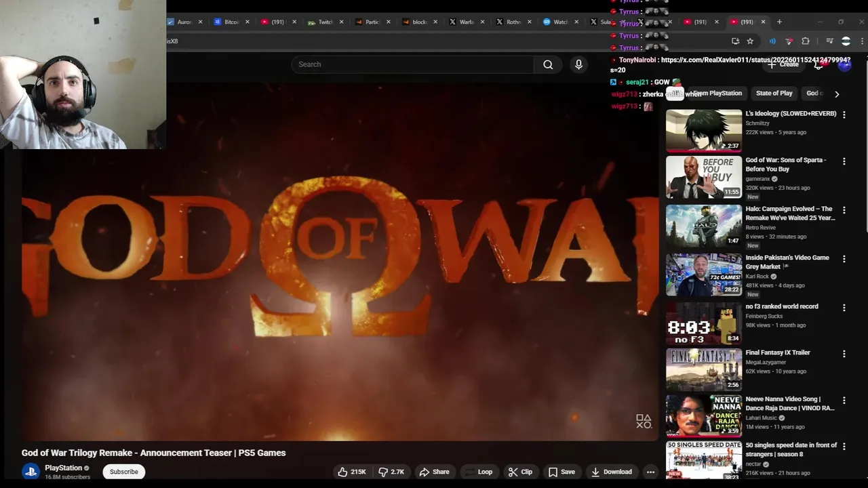This screenshot has width=868, height=488.
Task: Close the Bitcoin browser tab
Action: (x=247, y=22)
